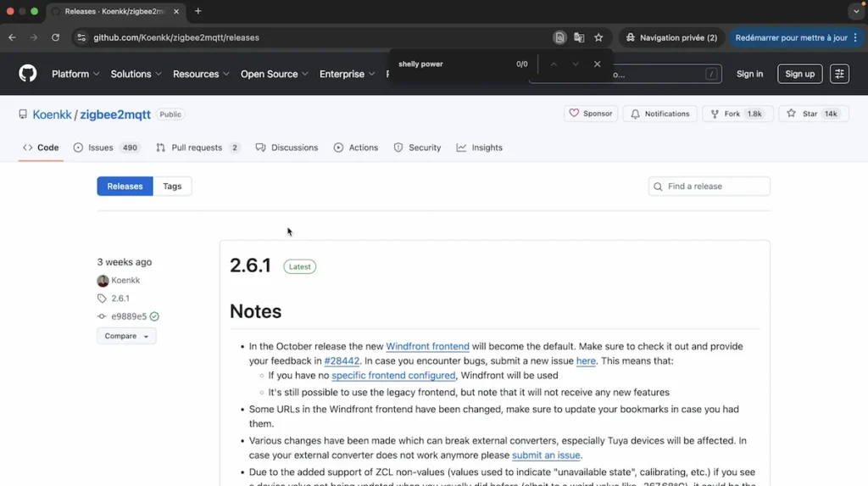Click the browser reload icon

point(56,37)
